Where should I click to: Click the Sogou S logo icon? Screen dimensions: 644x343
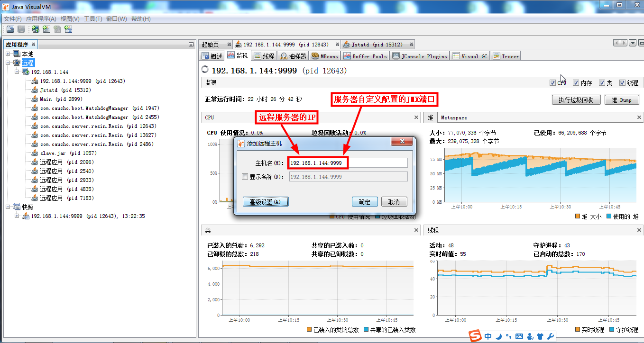point(475,336)
